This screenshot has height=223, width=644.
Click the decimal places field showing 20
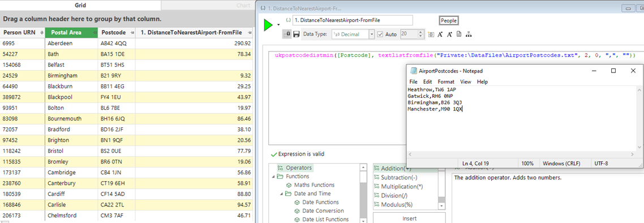(x=409, y=35)
